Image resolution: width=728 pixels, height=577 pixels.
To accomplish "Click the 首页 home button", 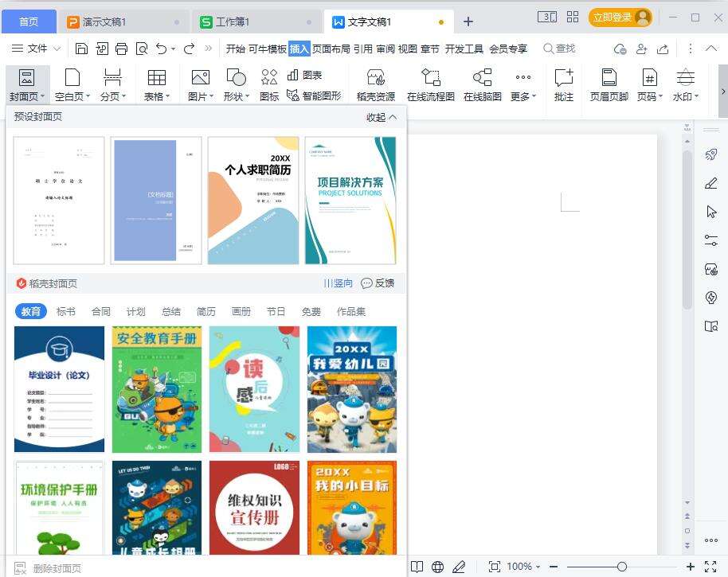I will (29, 21).
